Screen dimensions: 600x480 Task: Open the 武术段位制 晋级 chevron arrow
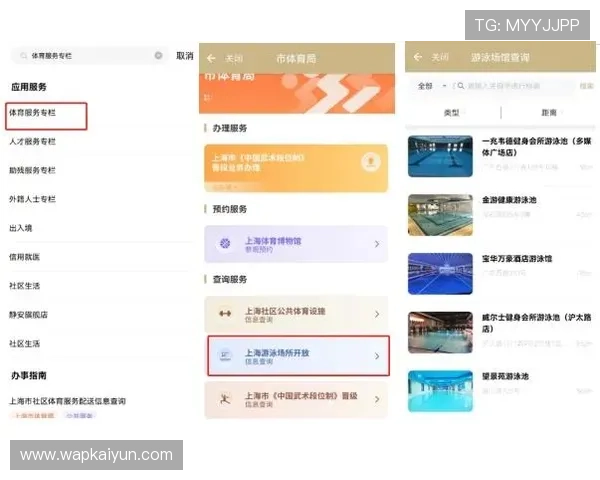coord(377,399)
